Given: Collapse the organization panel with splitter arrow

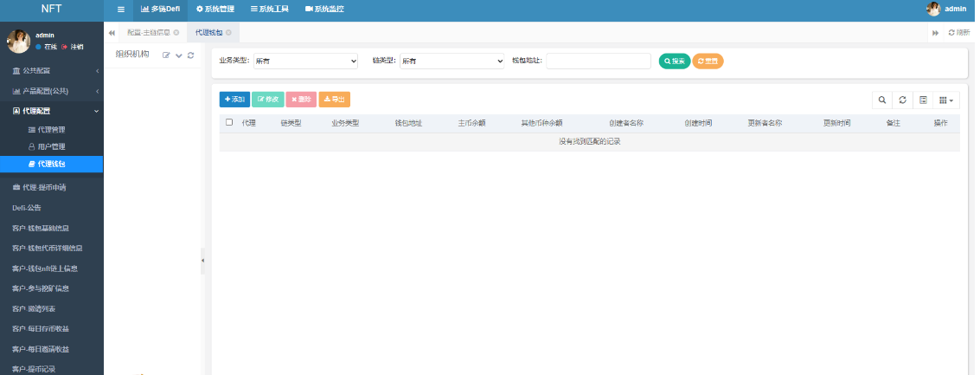Looking at the screenshot, I should (202, 261).
